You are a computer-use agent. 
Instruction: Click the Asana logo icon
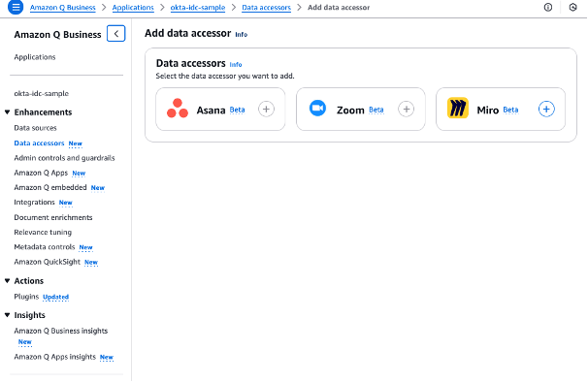[x=178, y=109]
